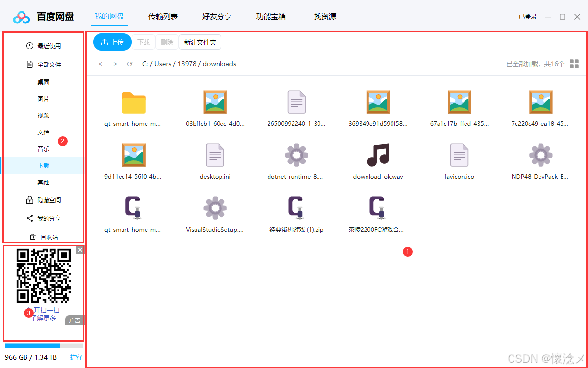The height and width of the screenshot is (368, 588).
Task: Click the 删除 toolbar button
Action: pos(167,42)
